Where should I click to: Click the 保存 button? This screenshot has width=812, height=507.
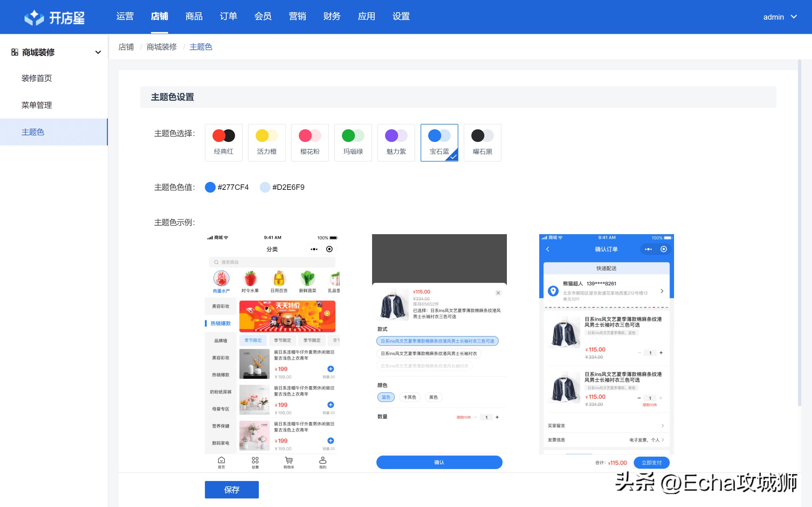click(232, 490)
